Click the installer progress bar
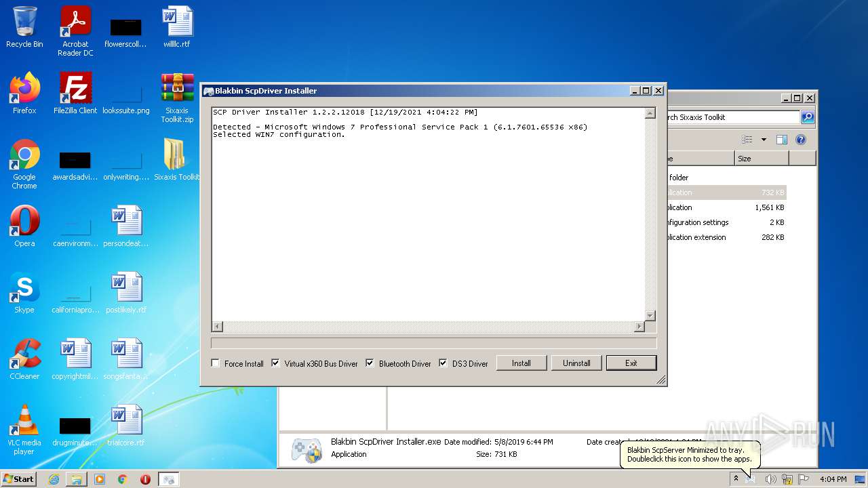868x488 pixels. (434, 344)
